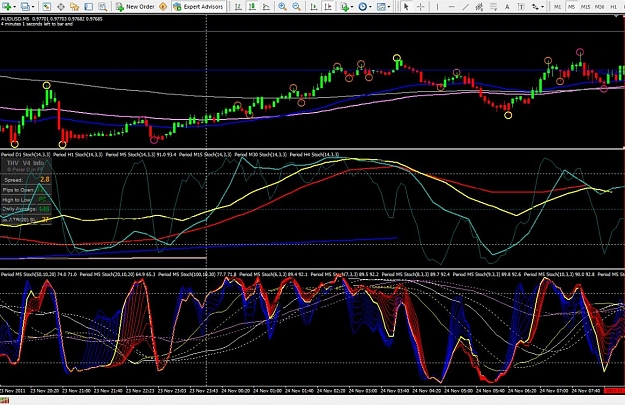Select the cursor pointer tool

coord(406,6)
